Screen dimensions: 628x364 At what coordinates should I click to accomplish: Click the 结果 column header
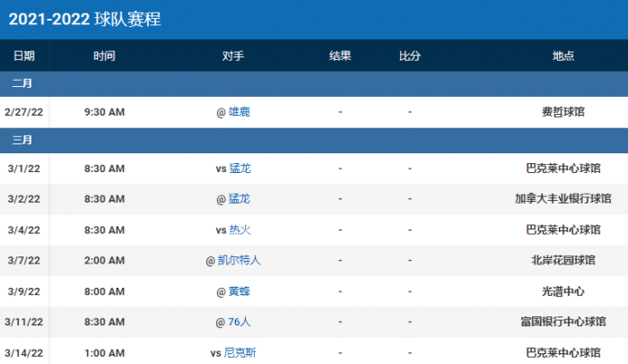[340, 56]
